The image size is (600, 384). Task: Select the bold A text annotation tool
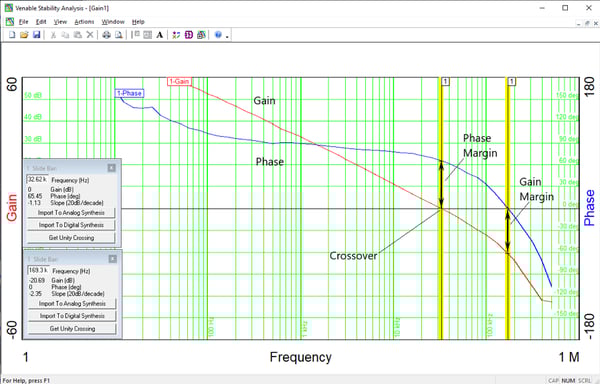[x=160, y=35]
